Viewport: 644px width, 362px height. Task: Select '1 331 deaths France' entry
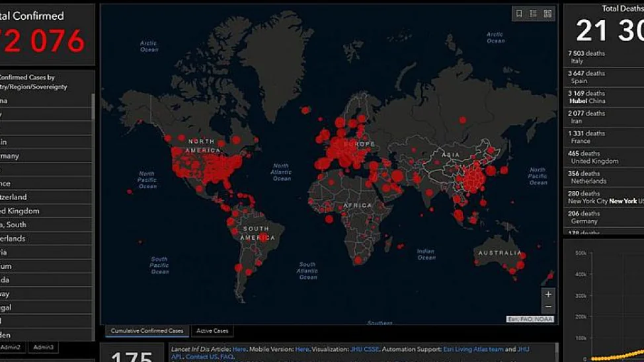pos(604,137)
